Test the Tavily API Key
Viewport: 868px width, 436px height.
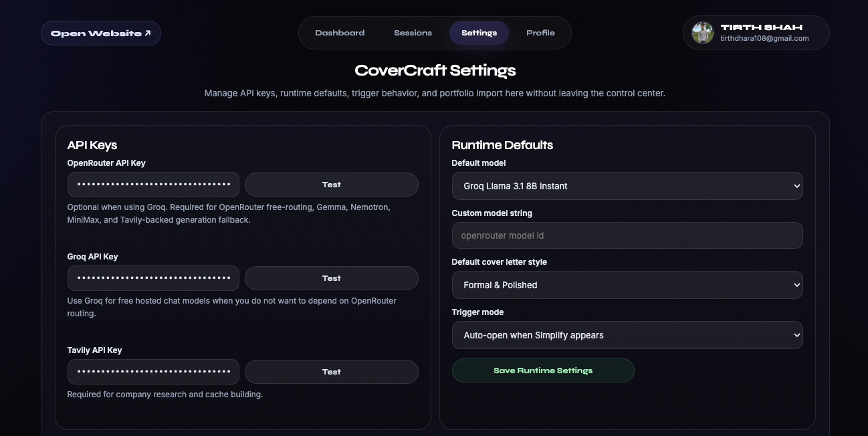[x=331, y=371]
